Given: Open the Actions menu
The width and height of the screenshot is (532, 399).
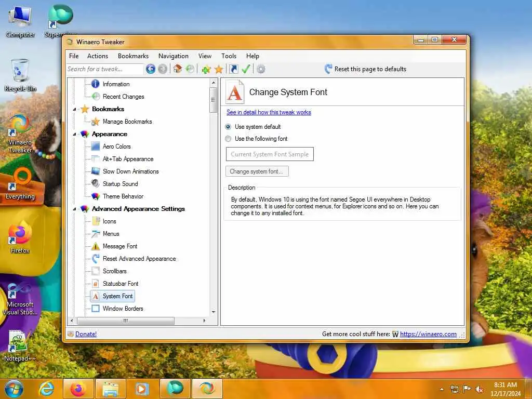Looking at the screenshot, I should pyautogui.click(x=98, y=56).
